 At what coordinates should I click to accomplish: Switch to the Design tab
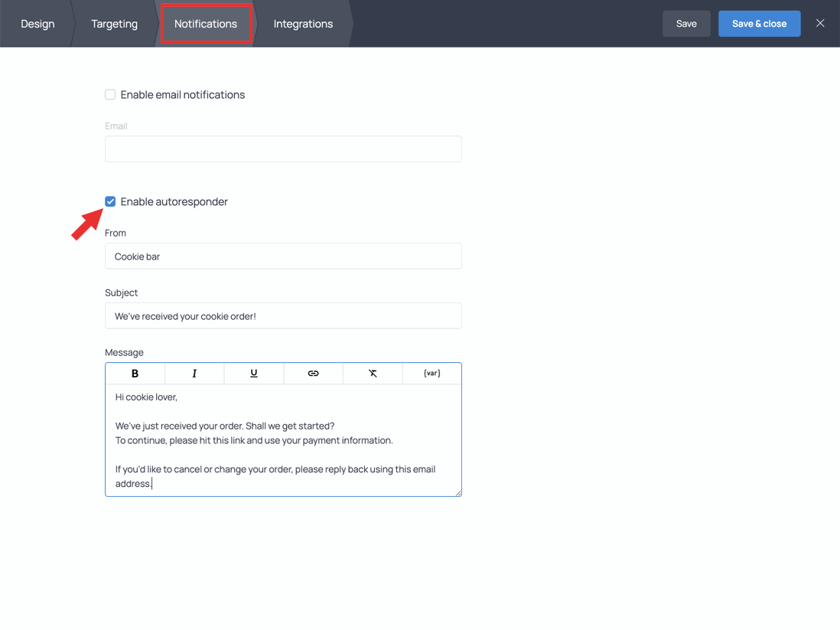37,24
